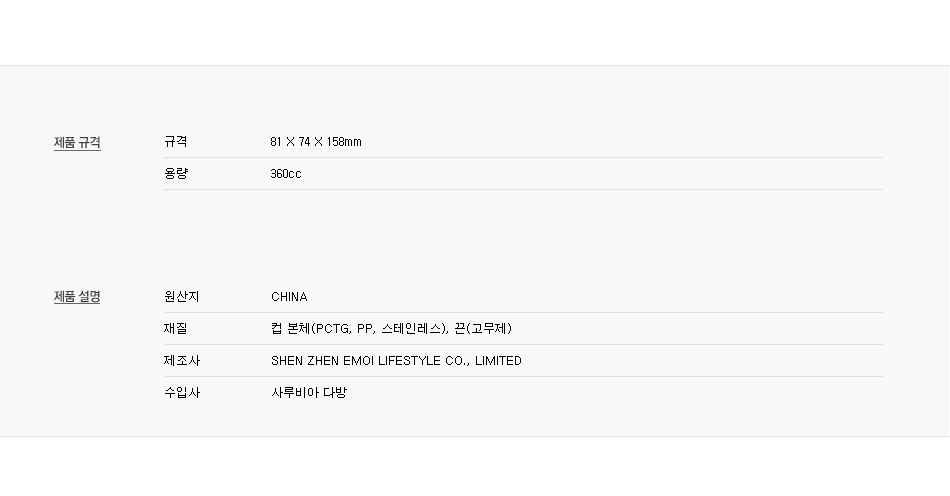Click the 158mm height figure
This screenshot has width=950, height=496.
pyautogui.click(x=344, y=142)
